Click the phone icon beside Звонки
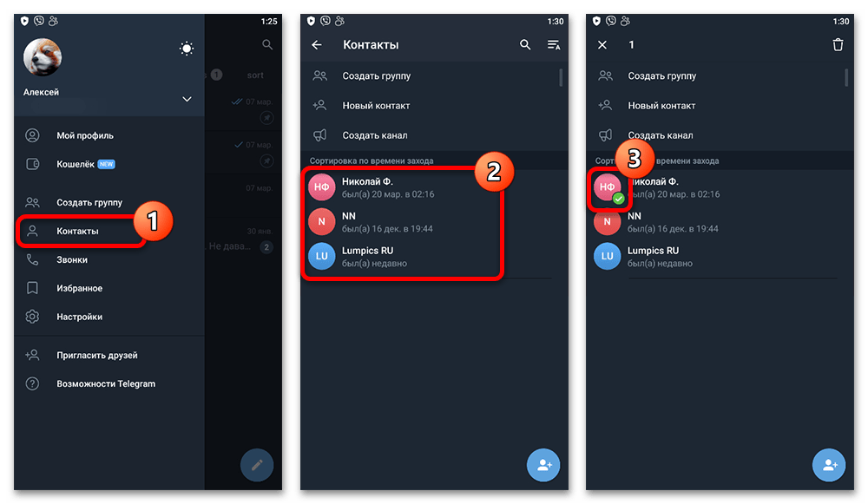 pyautogui.click(x=33, y=259)
